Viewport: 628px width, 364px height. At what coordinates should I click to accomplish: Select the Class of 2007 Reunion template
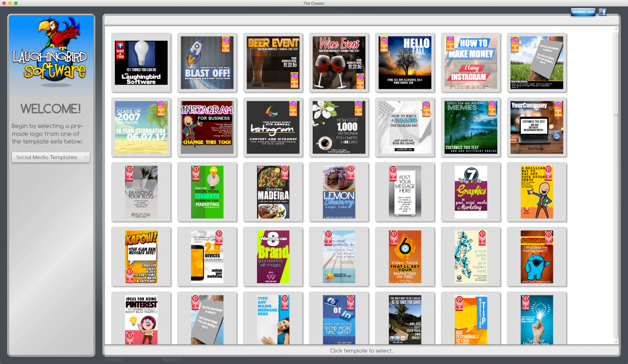(x=141, y=127)
